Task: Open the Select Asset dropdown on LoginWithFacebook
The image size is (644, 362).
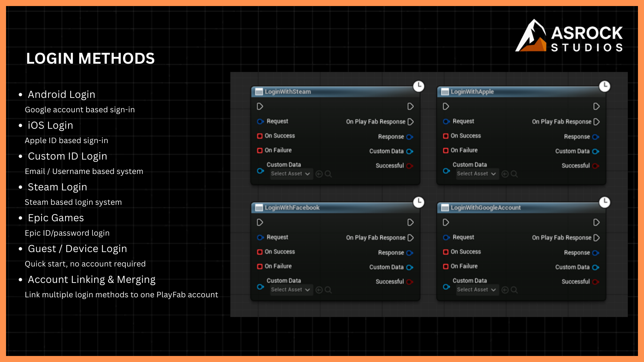Action: click(291, 290)
